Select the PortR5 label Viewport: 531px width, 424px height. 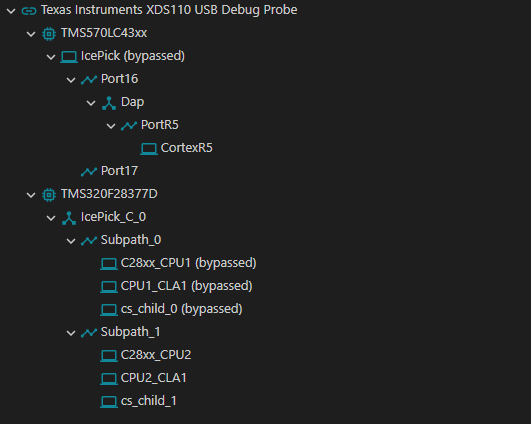(x=160, y=125)
